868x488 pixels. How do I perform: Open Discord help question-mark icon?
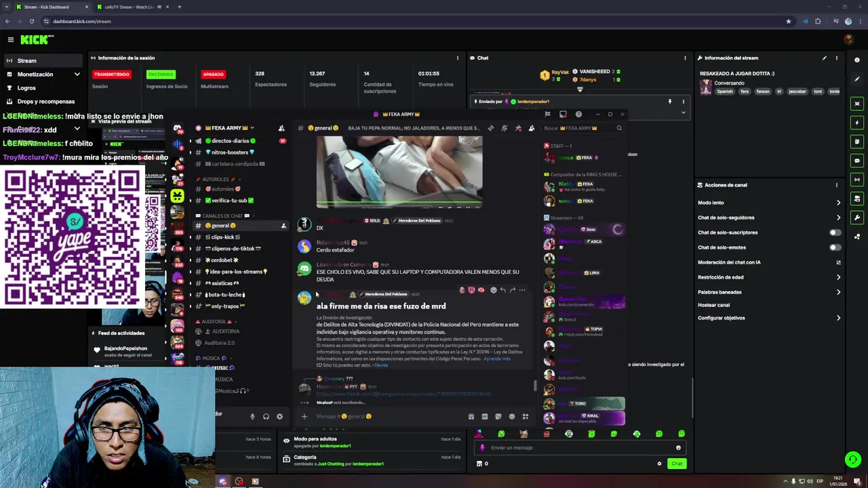click(578, 114)
